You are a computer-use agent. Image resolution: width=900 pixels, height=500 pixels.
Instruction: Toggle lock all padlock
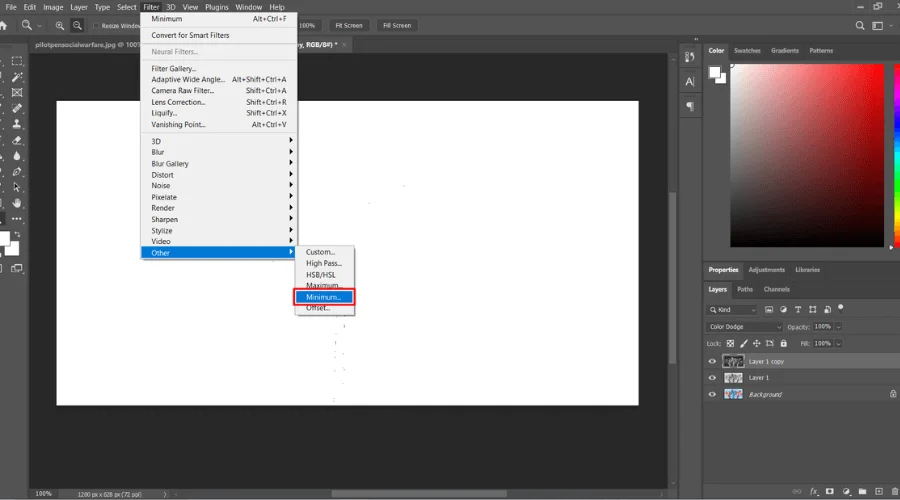(783, 343)
